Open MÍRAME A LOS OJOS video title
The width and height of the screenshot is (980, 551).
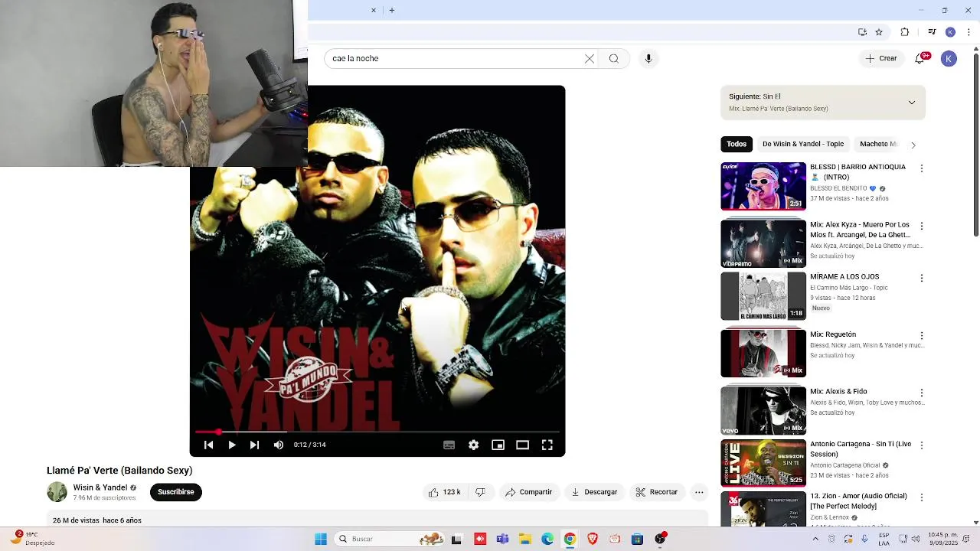(844, 276)
